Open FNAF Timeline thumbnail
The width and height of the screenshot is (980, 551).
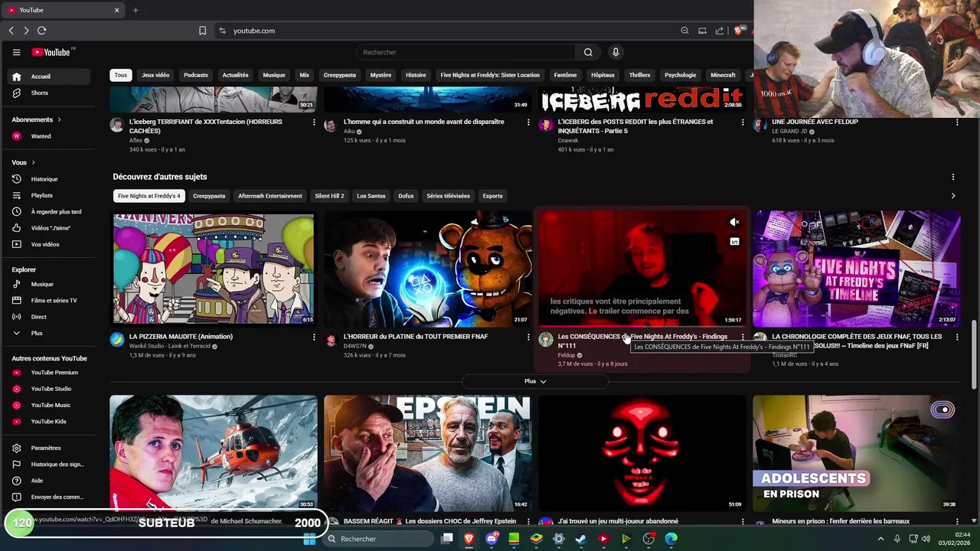pos(857,269)
